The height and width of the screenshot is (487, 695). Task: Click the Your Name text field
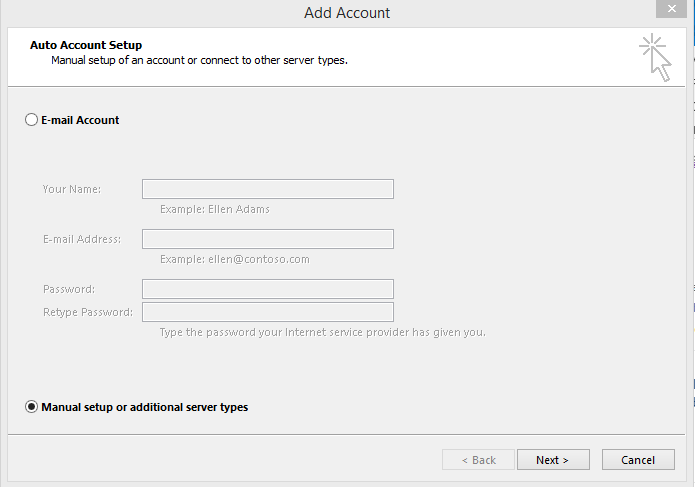[267, 189]
